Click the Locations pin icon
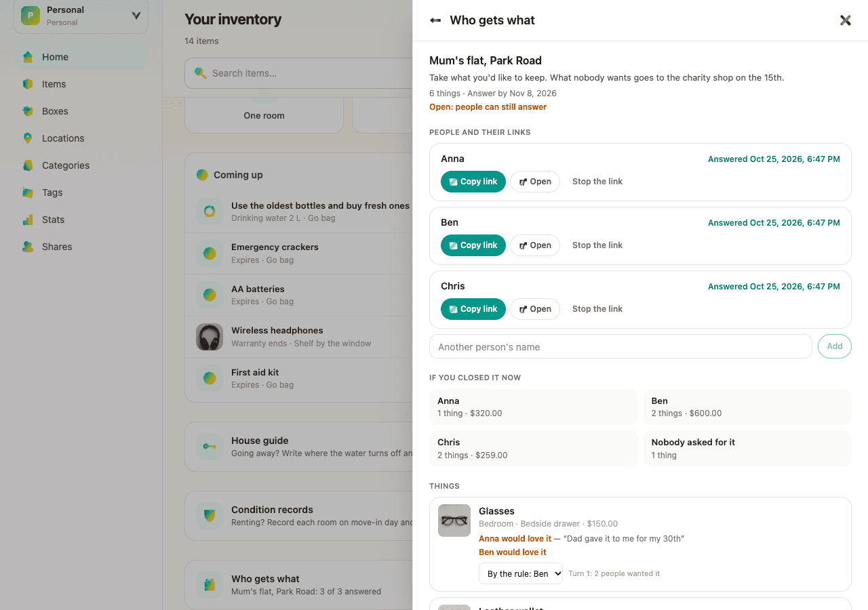Image resolution: width=868 pixels, height=610 pixels. point(28,138)
